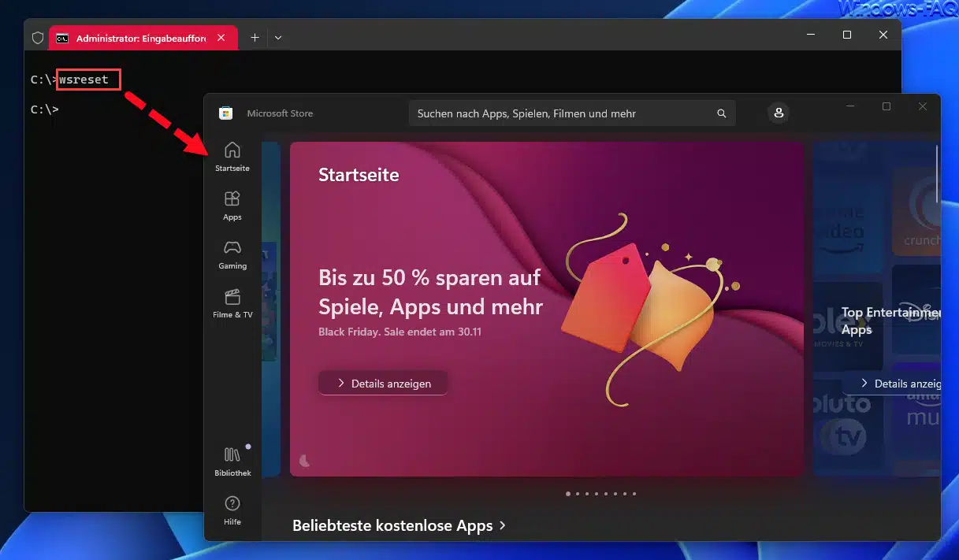Minimize the terminal window
Screen dimensions: 959x560
(811, 35)
